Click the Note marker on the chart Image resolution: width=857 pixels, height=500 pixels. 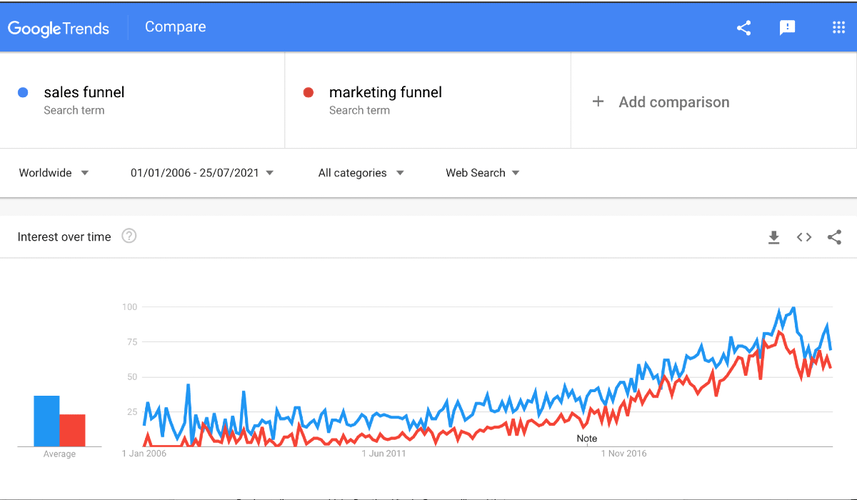587,439
